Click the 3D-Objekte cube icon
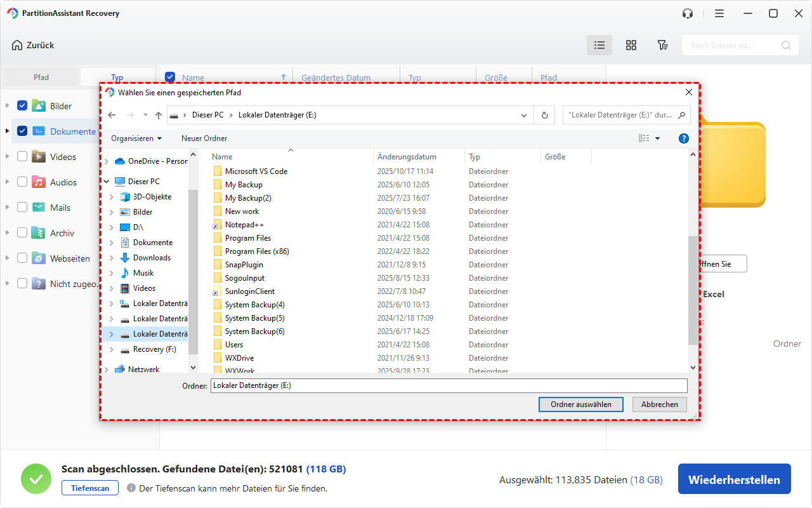Screen dimensions: 812x508 [125, 197]
